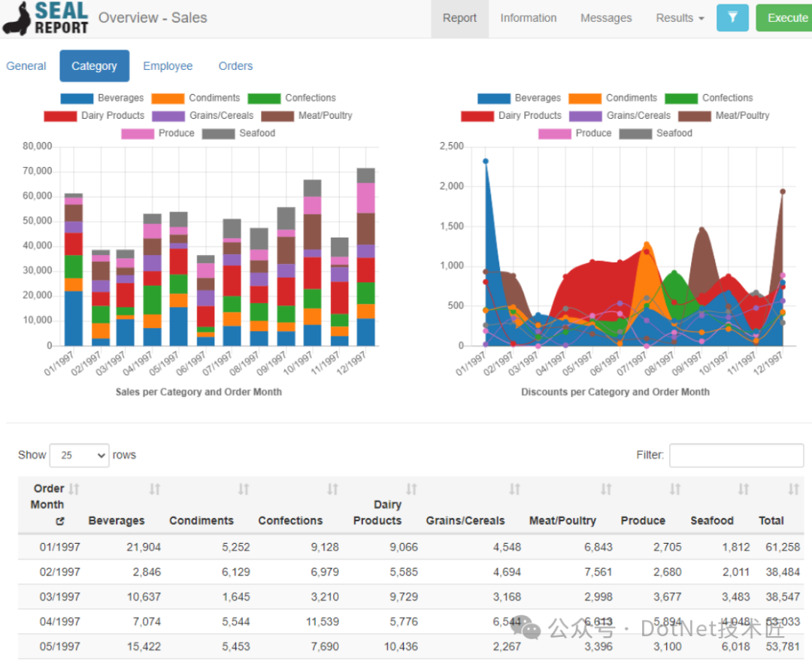Switch to the Employee tab
Viewport: 812px width, 661px height.
(168, 66)
